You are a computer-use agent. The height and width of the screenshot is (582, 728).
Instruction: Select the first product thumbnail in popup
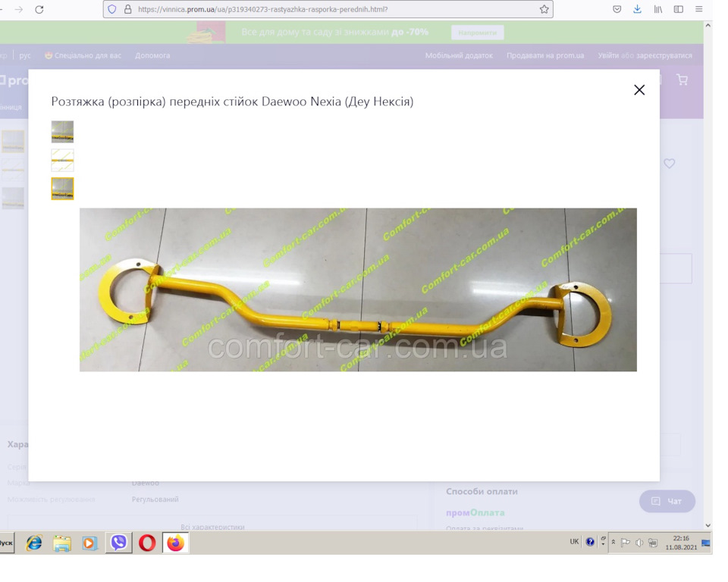tap(62, 132)
